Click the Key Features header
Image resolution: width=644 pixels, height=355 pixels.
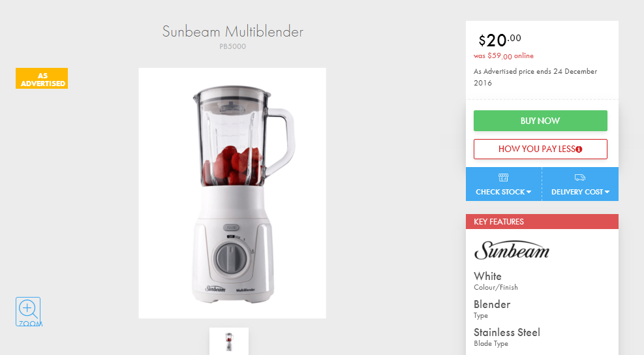click(x=542, y=221)
